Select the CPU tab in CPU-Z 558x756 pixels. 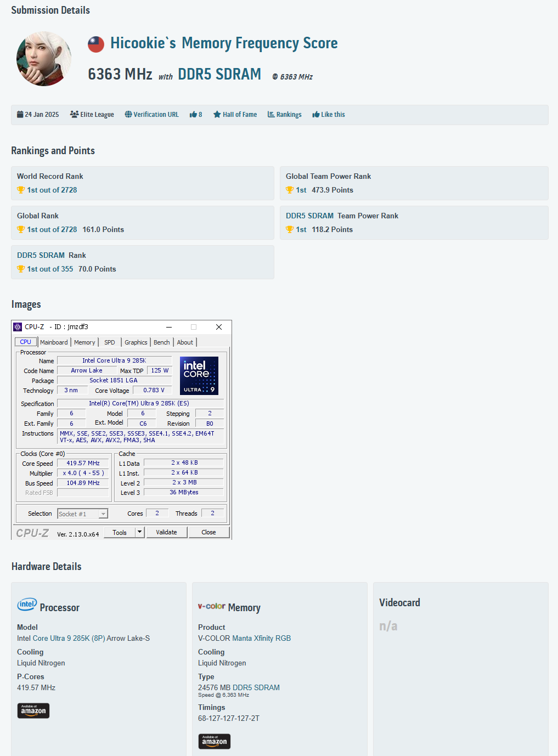tap(26, 342)
